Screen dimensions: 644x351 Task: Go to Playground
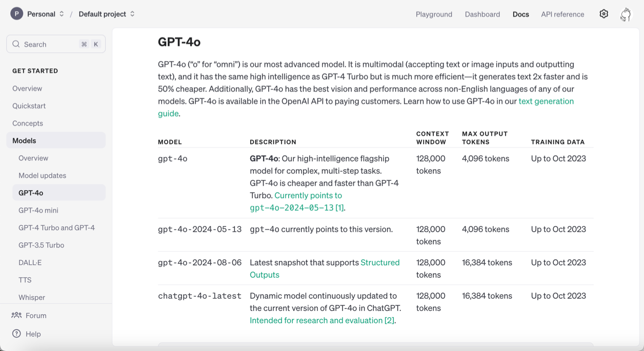434,14
